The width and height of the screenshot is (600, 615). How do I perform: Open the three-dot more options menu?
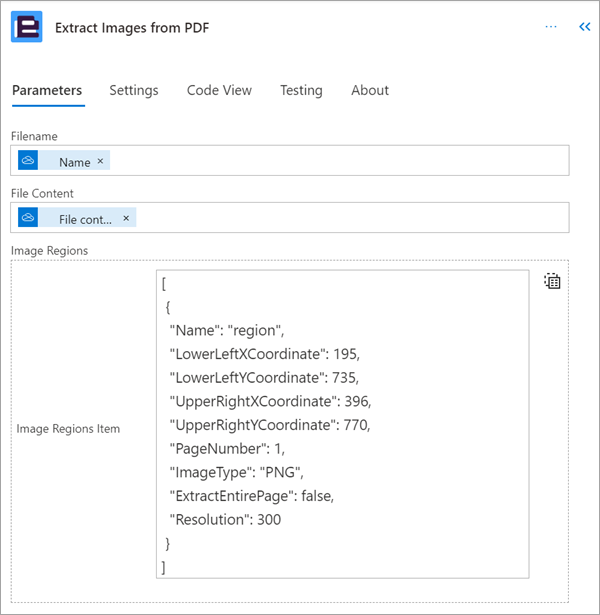[x=551, y=27]
